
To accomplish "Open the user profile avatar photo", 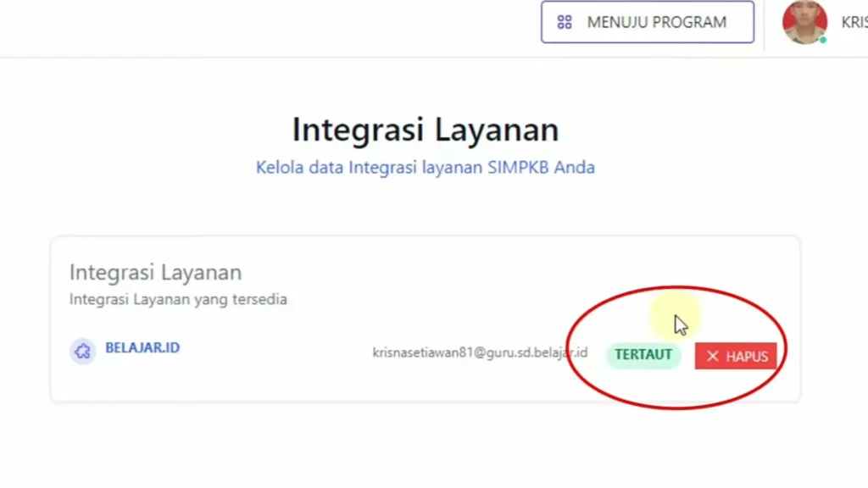I will click(804, 22).
